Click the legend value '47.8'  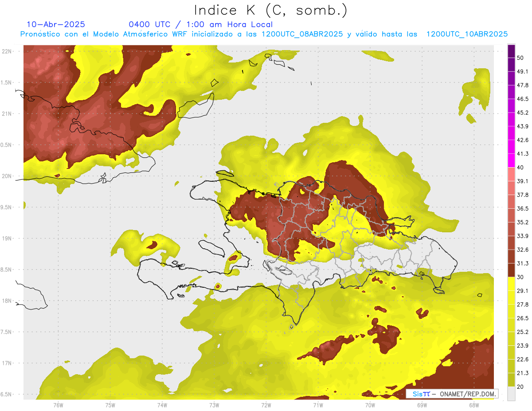point(523,85)
